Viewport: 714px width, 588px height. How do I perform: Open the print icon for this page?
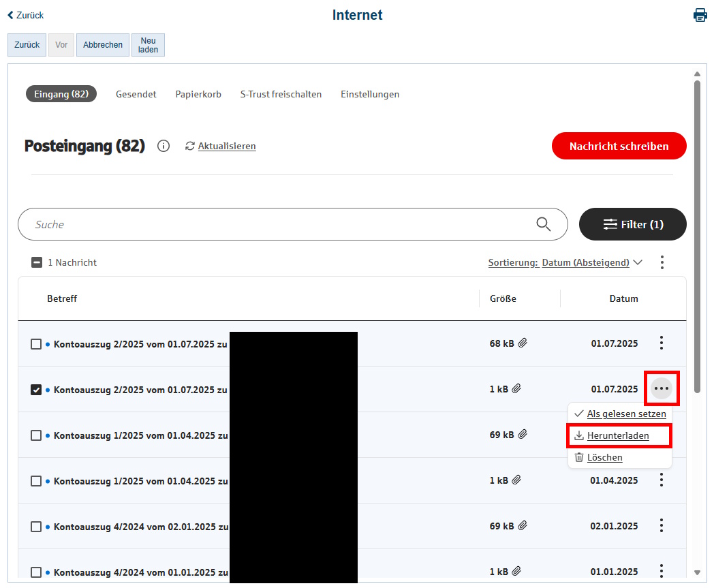pos(700,14)
